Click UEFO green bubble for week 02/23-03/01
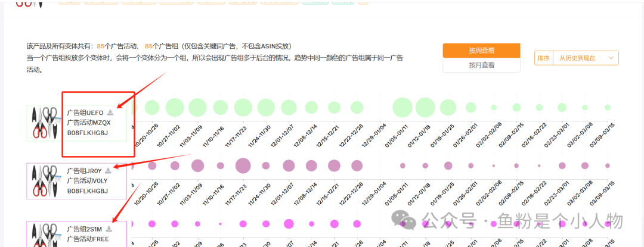This screenshot has height=247, width=644. coord(562,107)
